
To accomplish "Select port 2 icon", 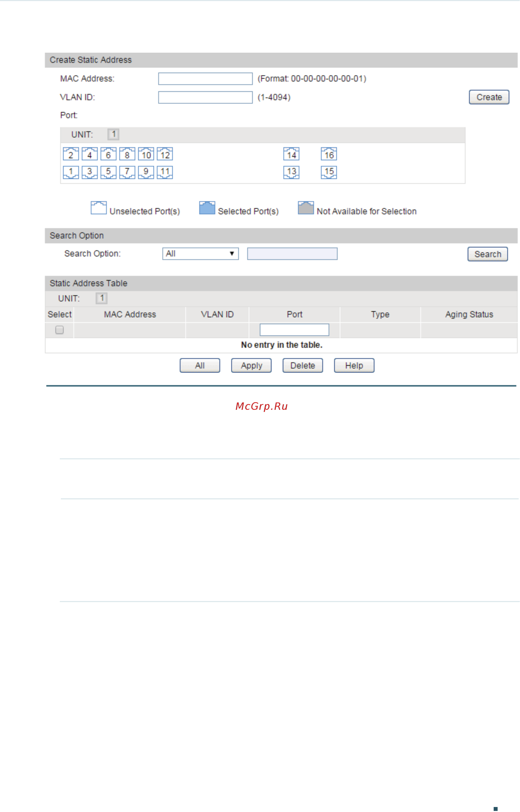I will click(71, 154).
